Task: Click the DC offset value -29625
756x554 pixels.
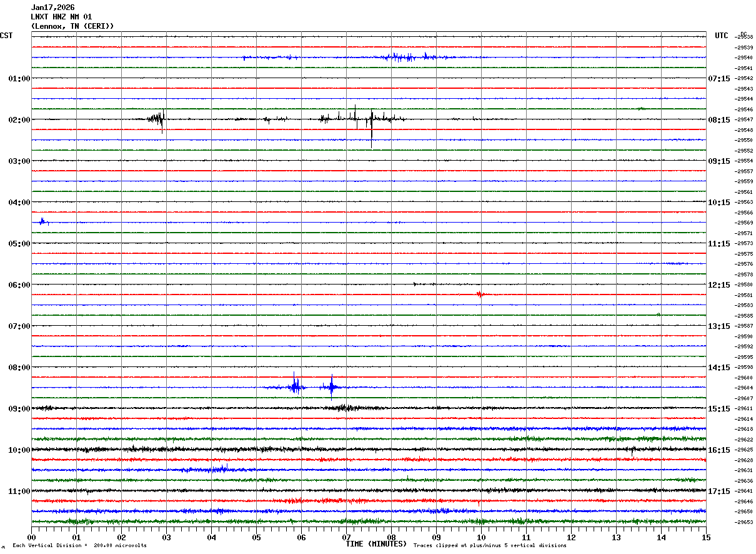Action: 744,450
